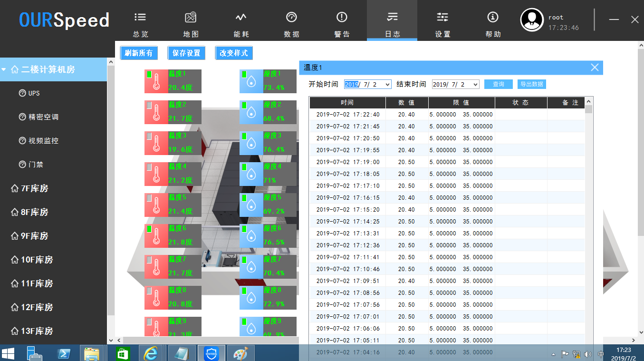This screenshot has height=361, width=644.
Task: Toggle the gray indicator box on 温度2
Action: [x=149, y=105]
